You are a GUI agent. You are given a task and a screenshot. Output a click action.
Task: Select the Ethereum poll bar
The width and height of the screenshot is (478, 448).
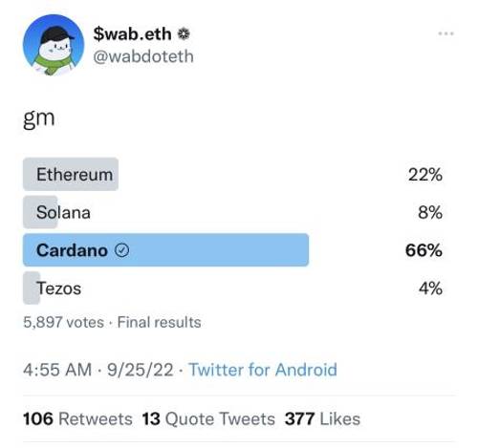point(71,174)
